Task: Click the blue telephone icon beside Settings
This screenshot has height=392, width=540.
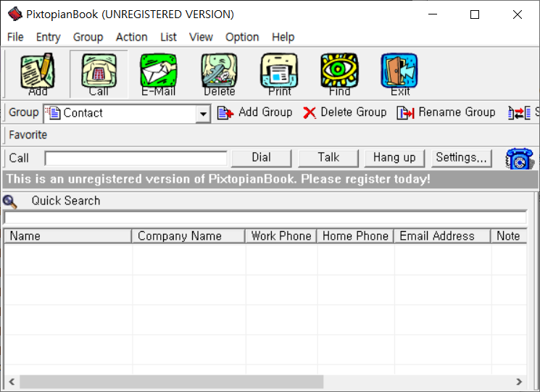Action: click(x=519, y=159)
